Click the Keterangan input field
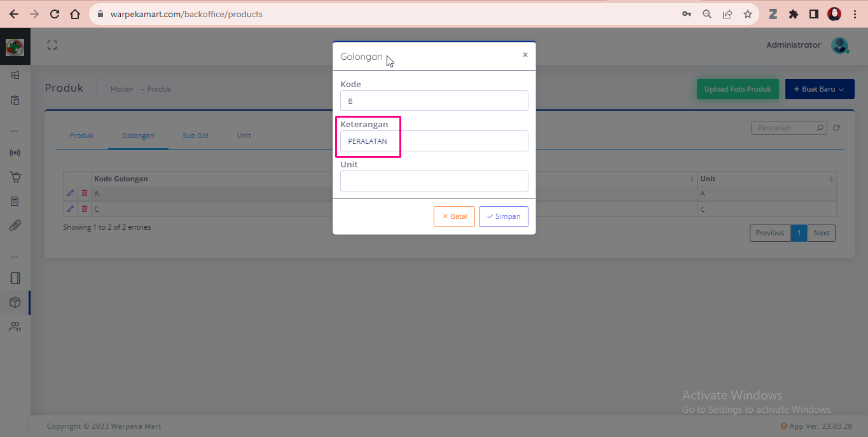 (x=434, y=141)
